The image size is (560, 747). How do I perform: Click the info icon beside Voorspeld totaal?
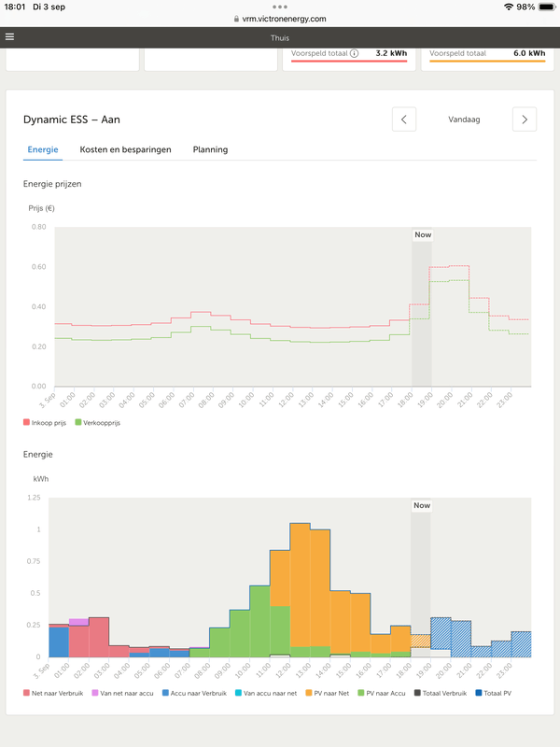(354, 54)
